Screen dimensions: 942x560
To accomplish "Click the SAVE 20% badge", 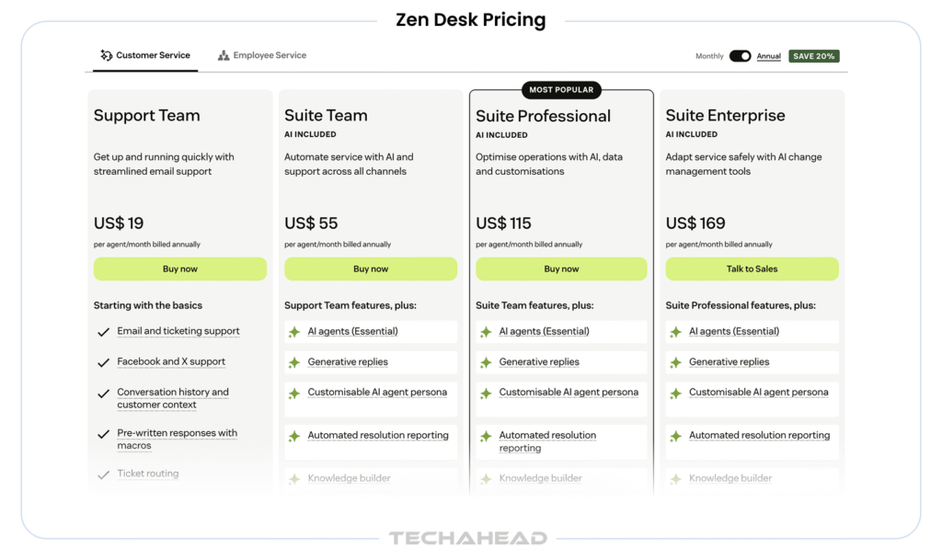I will [814, 56].
